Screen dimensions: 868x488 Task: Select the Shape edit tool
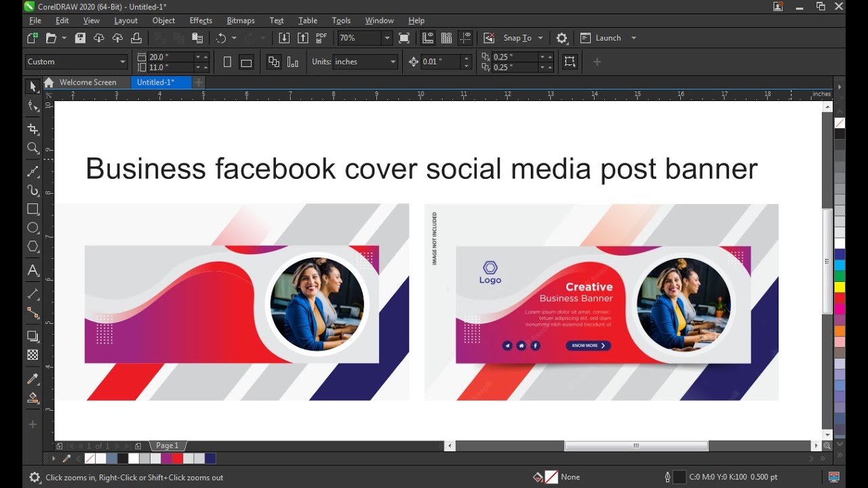click(x=33, y=106)
